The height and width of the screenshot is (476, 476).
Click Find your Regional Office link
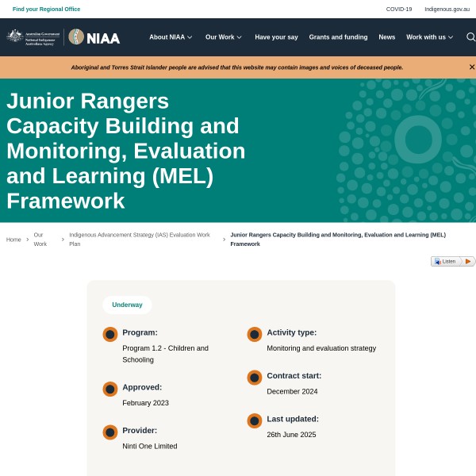(46, 9)
